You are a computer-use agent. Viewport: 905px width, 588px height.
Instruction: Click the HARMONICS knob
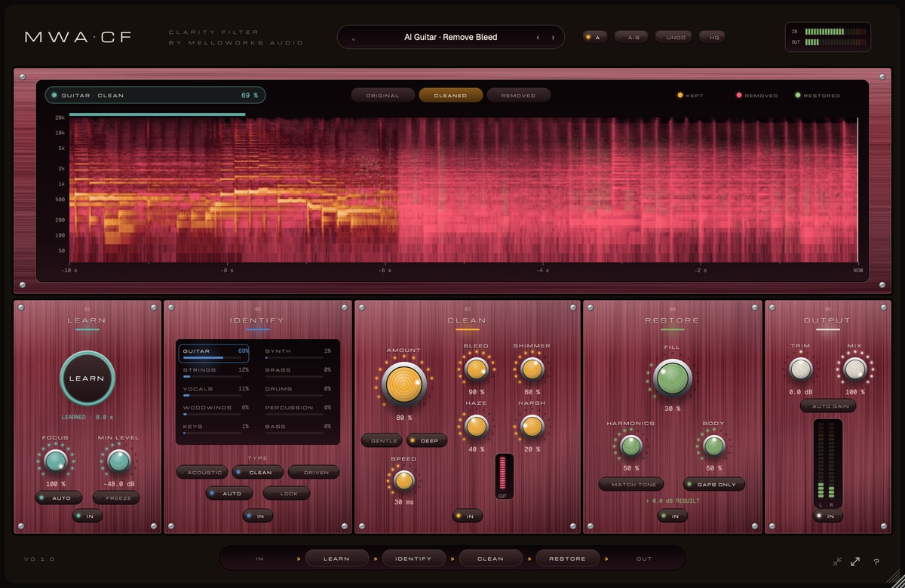coord(631,446)
